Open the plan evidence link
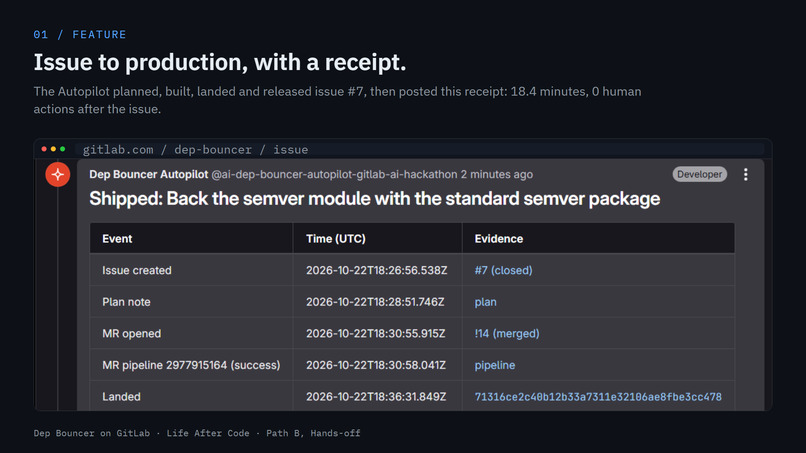The image size is (806, 453). coord(485,302)
